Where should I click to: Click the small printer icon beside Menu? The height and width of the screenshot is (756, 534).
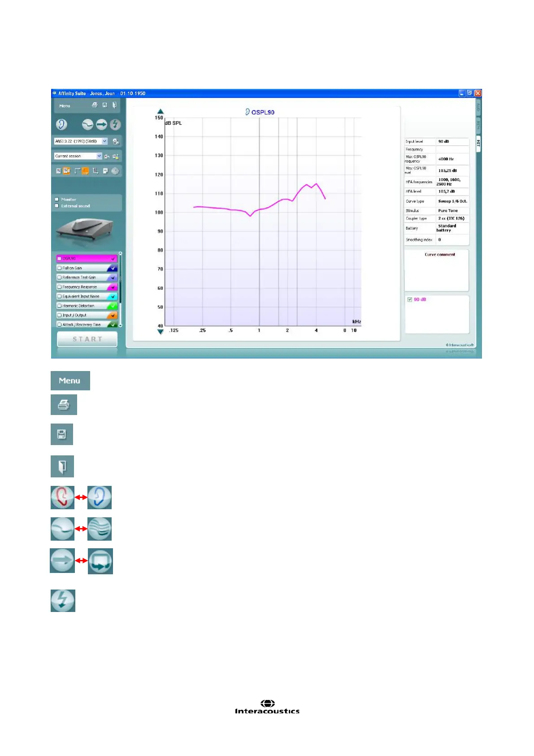click(x=94, y=105)
